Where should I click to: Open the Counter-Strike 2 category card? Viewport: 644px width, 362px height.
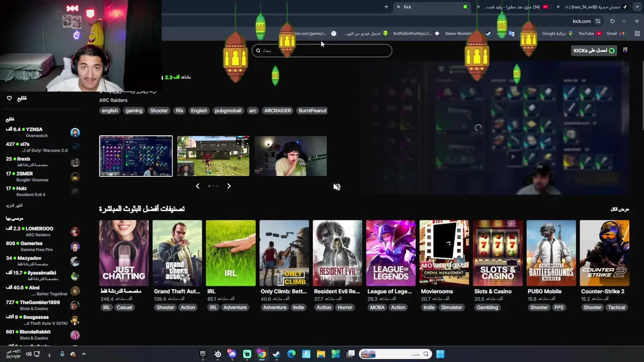tap(604, 253)
